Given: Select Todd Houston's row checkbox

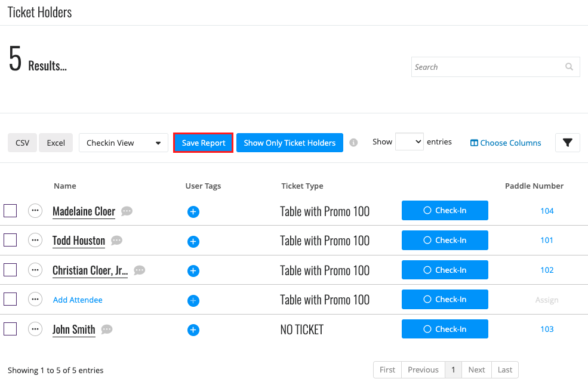Looking at the screenshot, I should pyautogui.click(x=10, y=240).
